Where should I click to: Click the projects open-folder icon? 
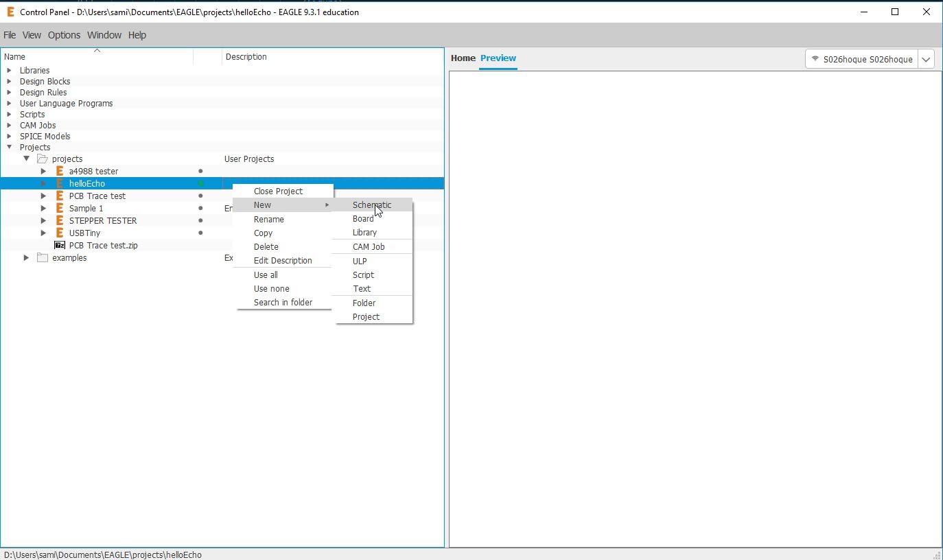[x=42, y=159]
